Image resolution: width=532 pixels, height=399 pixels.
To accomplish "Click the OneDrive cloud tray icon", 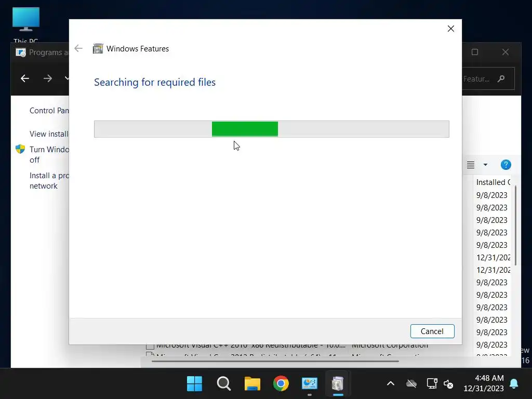I will tap(411, 384).
